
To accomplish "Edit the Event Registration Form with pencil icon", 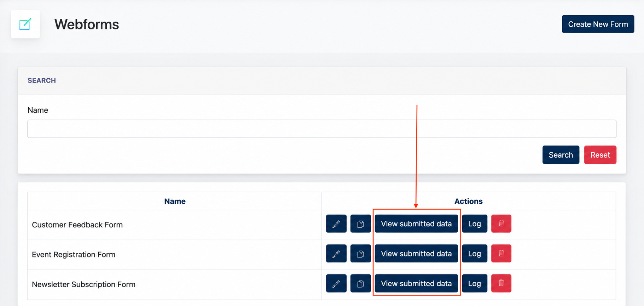I will coord(336,254).
